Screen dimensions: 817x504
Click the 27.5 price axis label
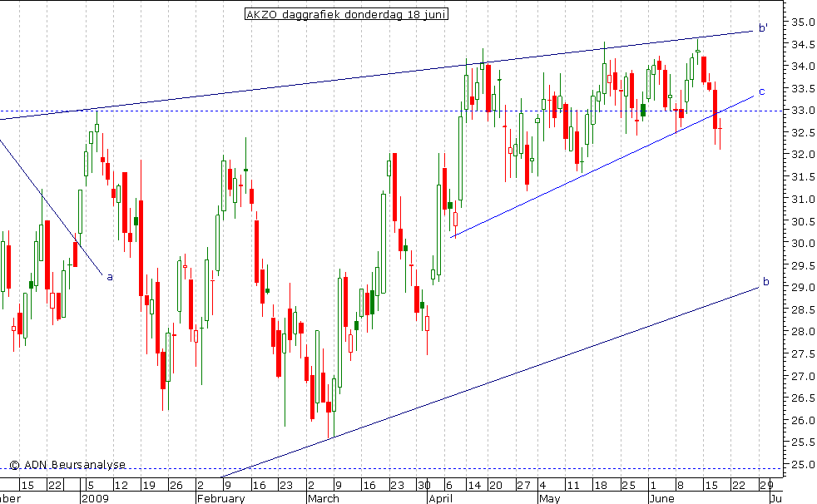(803, 354)
